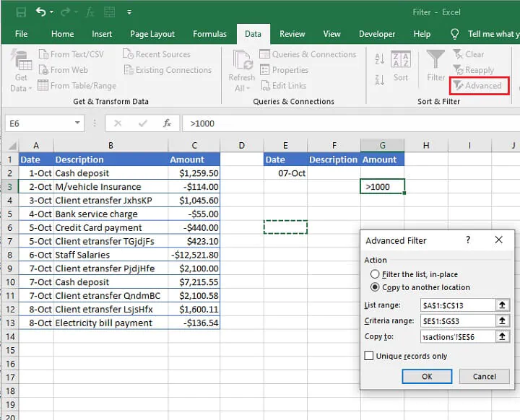This screenshot has height=420, width=520.
Task: Click the formula bar Enter checkmark
Action: coord(143,123)
